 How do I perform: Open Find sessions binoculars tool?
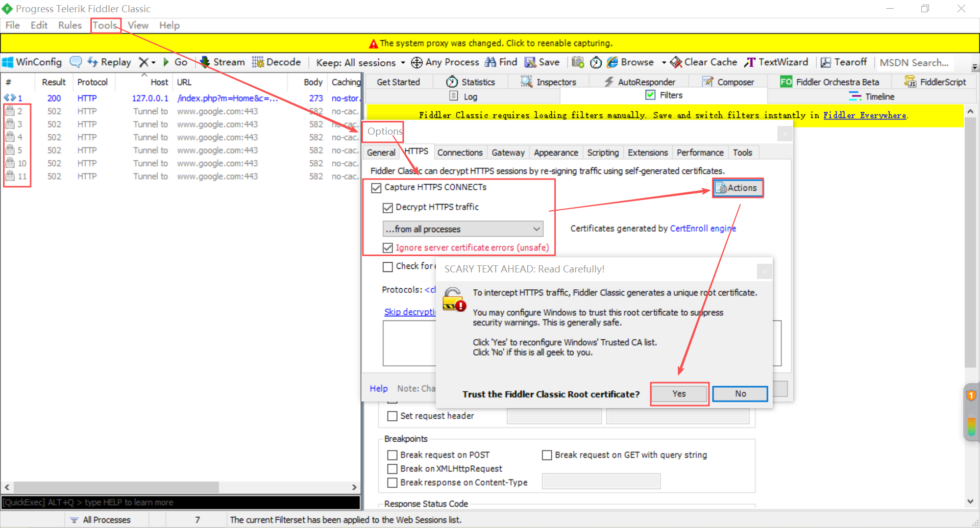point(501,62)
